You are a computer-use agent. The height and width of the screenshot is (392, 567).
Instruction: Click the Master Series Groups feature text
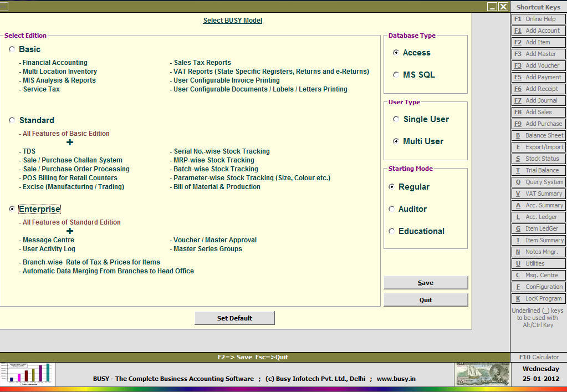click(207, 249)
